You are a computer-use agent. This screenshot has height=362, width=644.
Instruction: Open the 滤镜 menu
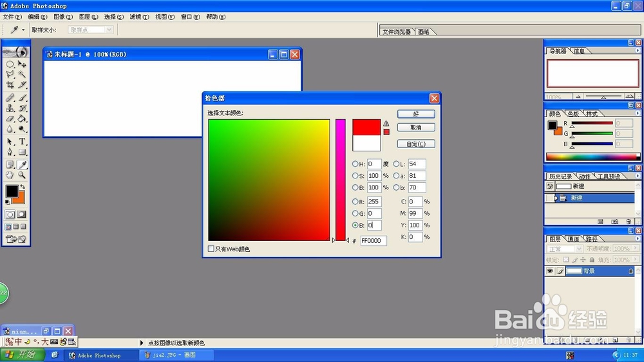pyautogui.click(x=139, y=17)
